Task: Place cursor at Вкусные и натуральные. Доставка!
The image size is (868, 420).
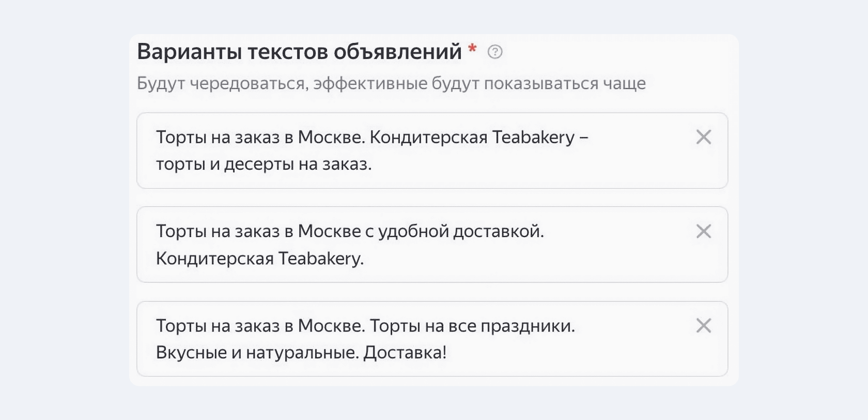Action: click(301, 352)
